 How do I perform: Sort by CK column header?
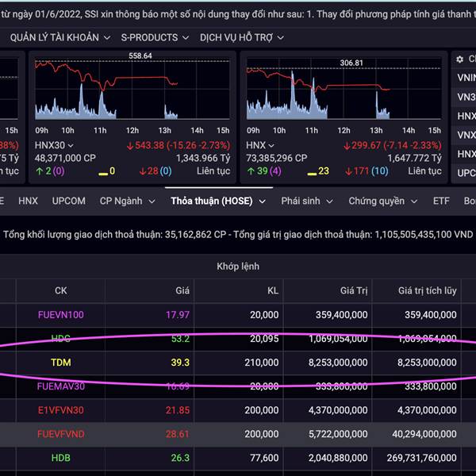pyautogui.click(x=61, y=290)
